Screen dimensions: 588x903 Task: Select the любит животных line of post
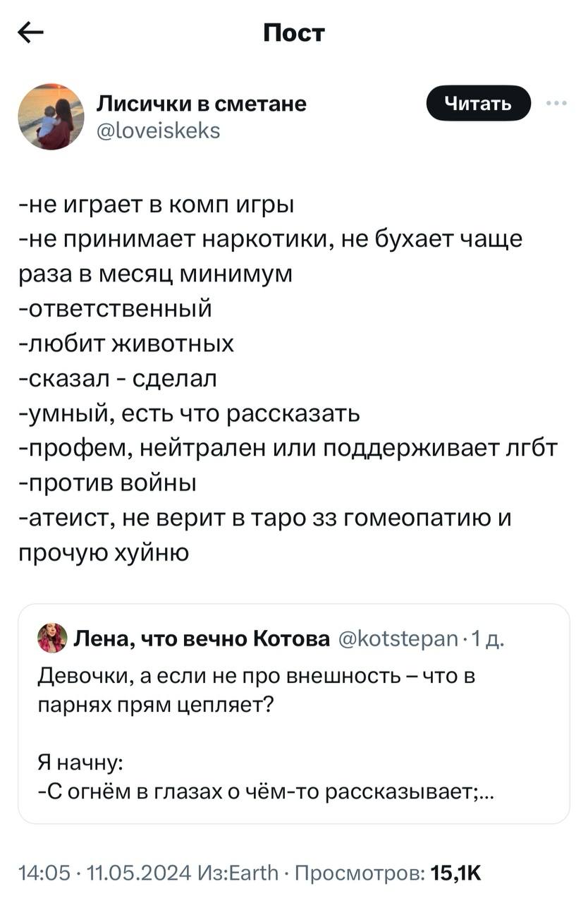point(127,344)
